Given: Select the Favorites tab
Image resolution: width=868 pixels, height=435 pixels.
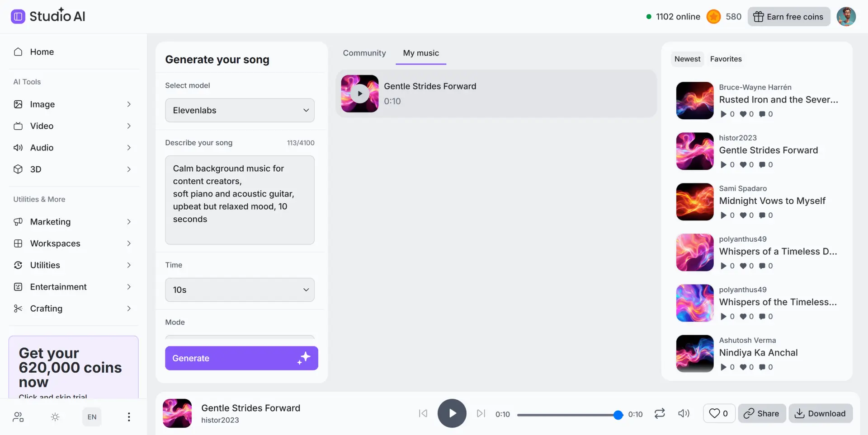Looking at the screenshot, I should click(x=726, y=59).
